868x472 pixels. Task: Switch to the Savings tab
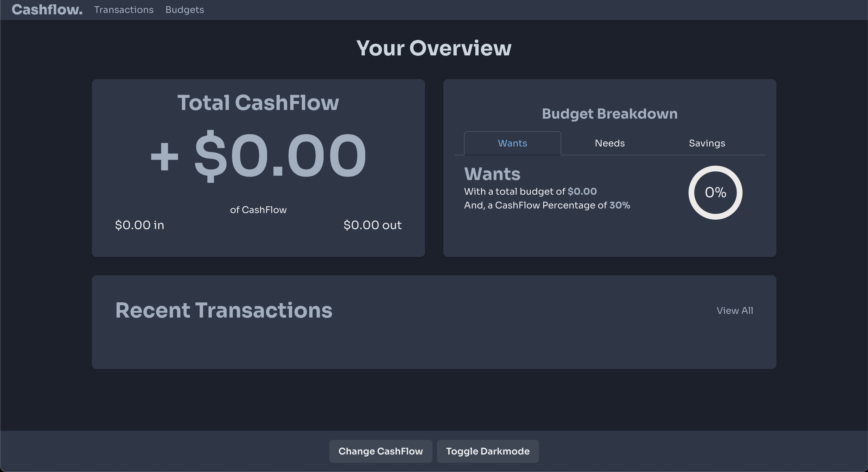coord(707,143)
